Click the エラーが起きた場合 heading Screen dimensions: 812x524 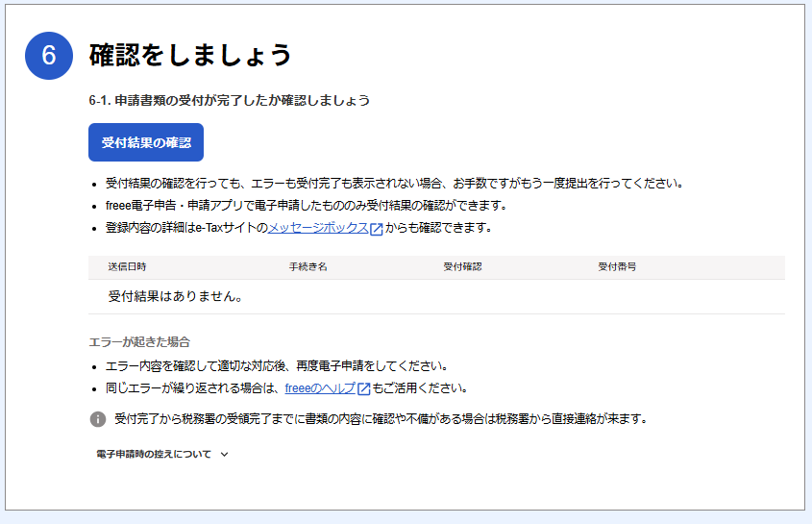click(140, 342)
